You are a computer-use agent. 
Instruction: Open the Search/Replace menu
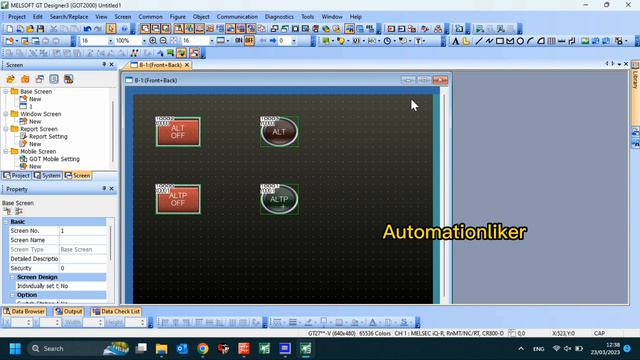point(69,17)
